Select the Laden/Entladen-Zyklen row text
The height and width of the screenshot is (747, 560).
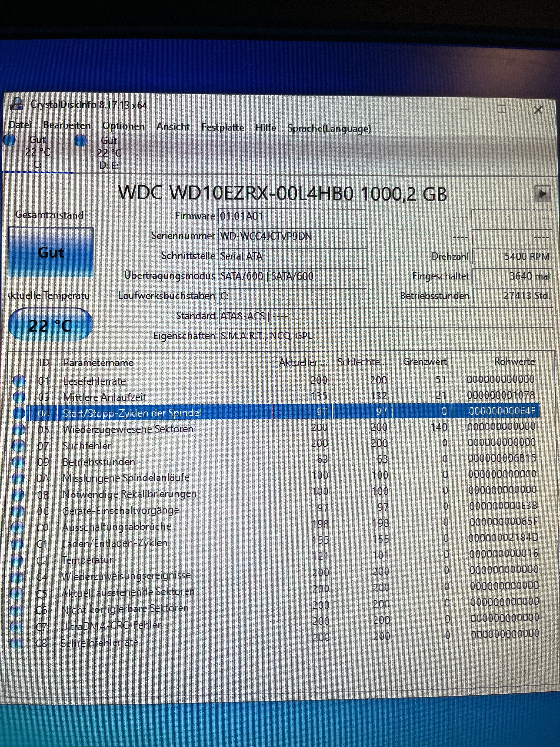(x=114, y=543)
